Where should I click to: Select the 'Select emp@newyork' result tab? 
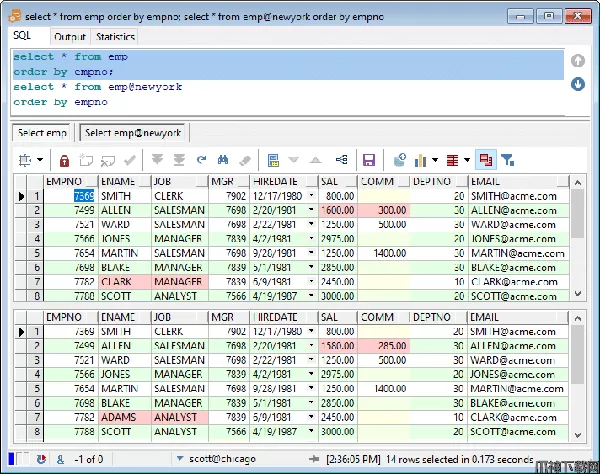(133, 133)
